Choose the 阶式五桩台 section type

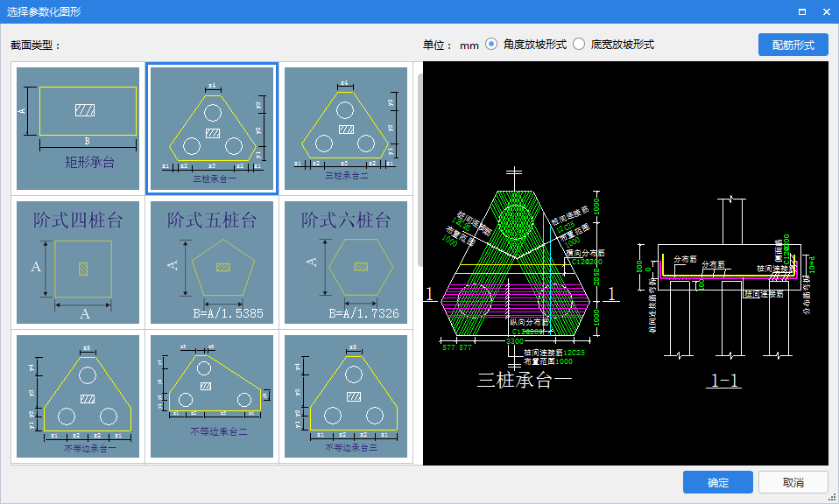pyautogui.click(x=212, y=262)
